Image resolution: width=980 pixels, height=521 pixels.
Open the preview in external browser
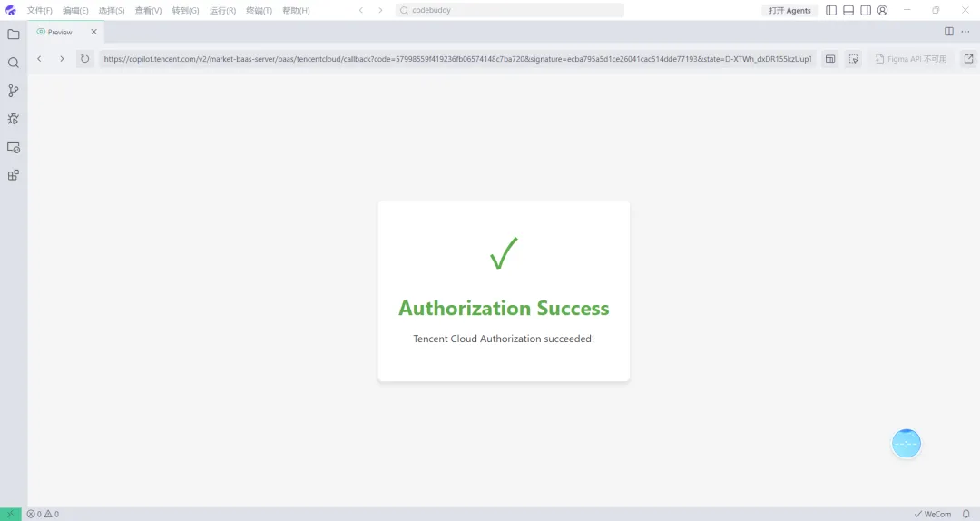(x=968, y=59)
